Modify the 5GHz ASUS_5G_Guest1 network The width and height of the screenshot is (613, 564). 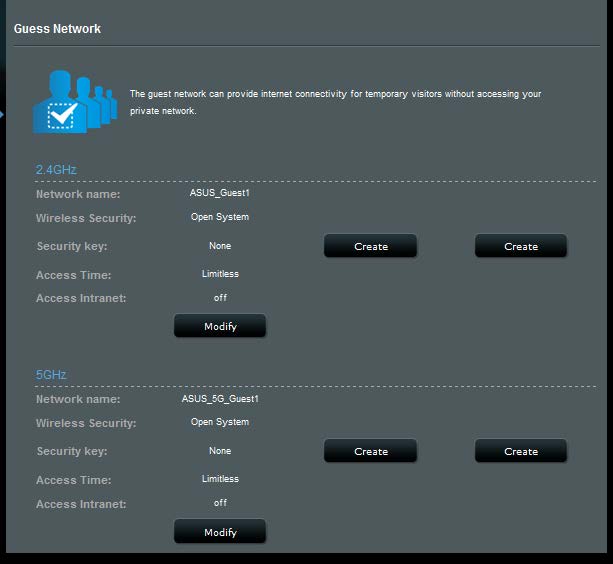pos(220,531)
